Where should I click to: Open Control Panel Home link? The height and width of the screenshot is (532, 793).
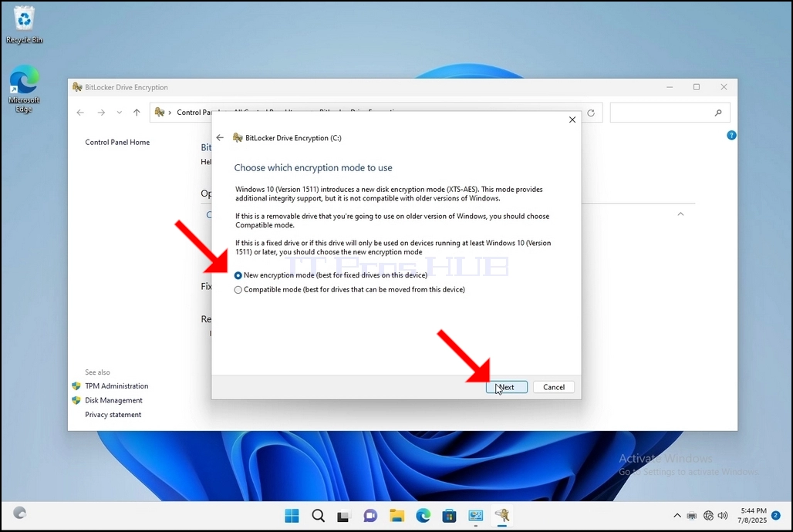click(117, 142)
